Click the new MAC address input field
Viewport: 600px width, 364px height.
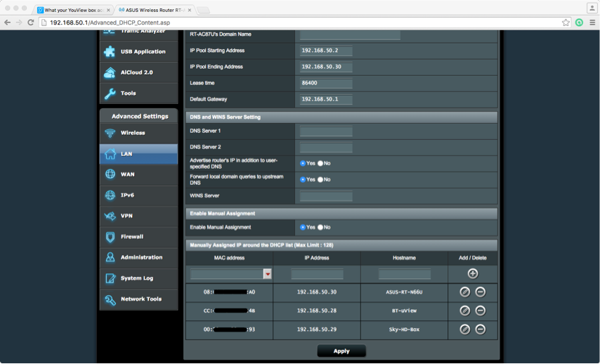click(227, 274)
